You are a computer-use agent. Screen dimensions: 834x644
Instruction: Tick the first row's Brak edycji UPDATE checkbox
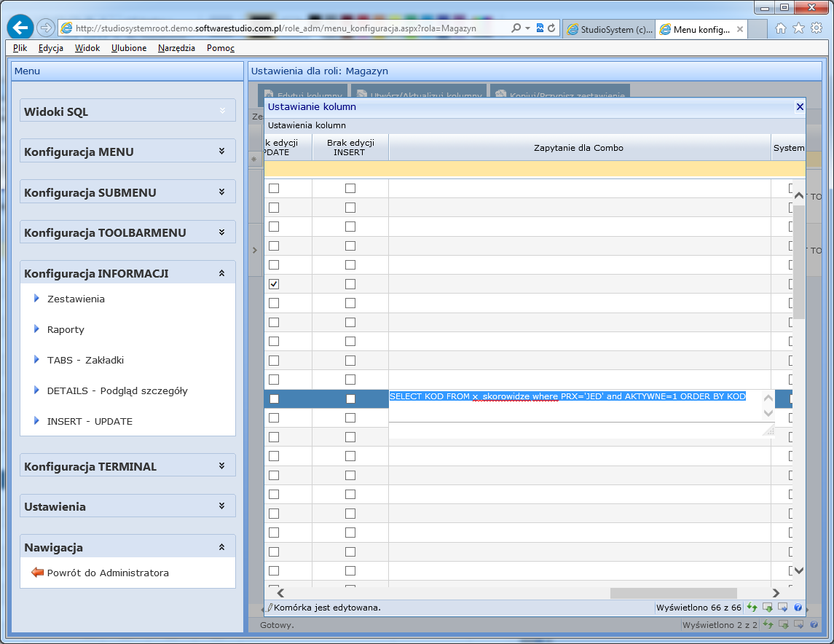coord(274,188)
